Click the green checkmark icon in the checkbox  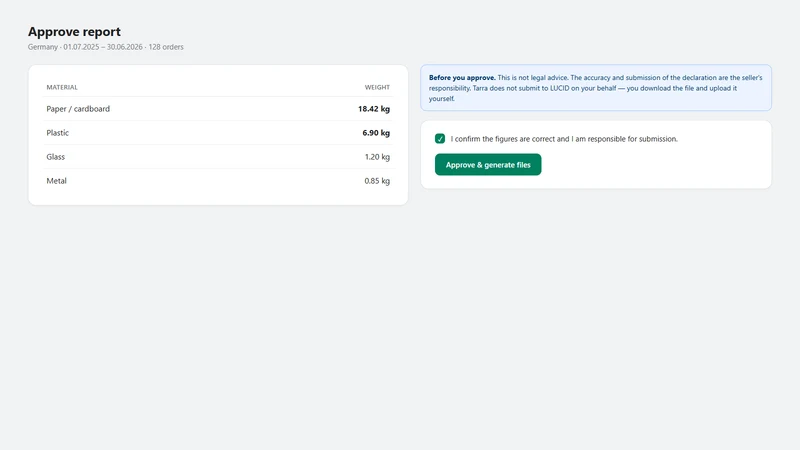440,139
